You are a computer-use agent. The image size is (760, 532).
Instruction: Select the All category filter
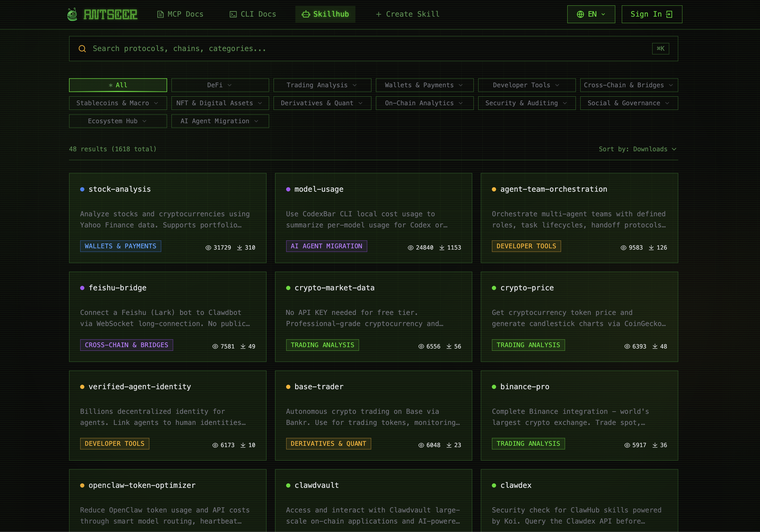coord(118,85)
